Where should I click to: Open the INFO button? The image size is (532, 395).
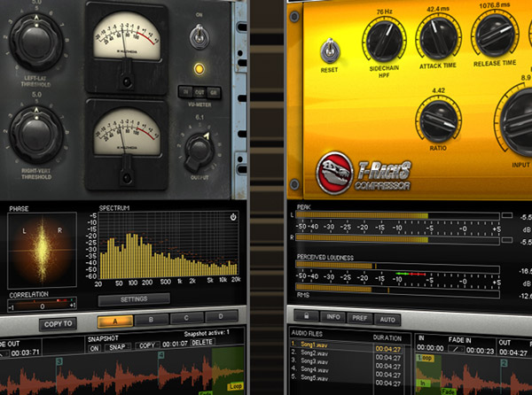(332, 317)
